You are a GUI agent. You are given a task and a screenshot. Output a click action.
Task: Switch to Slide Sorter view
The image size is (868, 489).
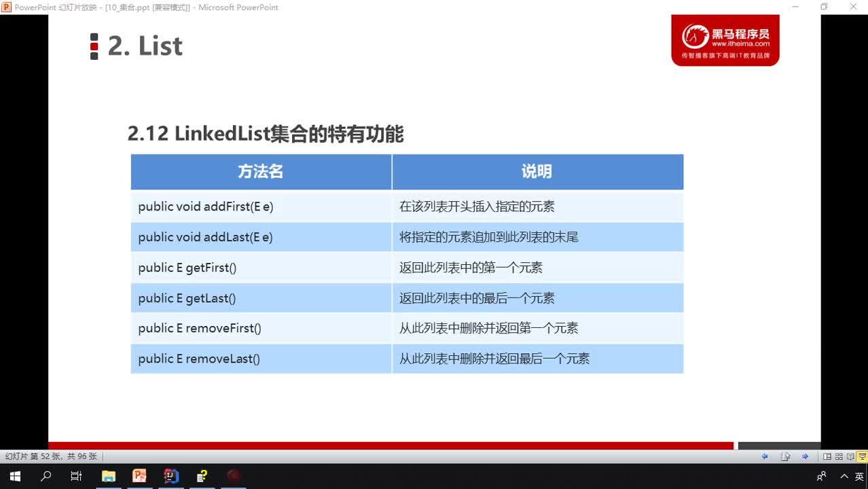pos(839,456)
